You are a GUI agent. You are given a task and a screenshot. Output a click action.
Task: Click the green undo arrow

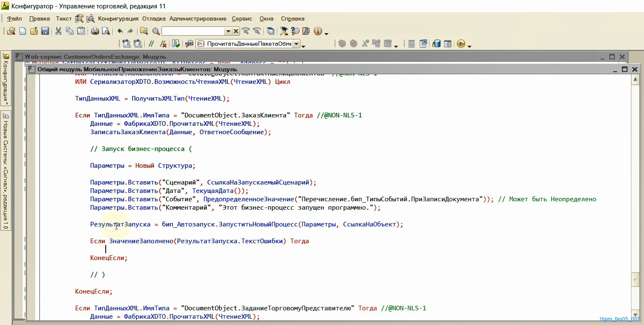(120, 31)
